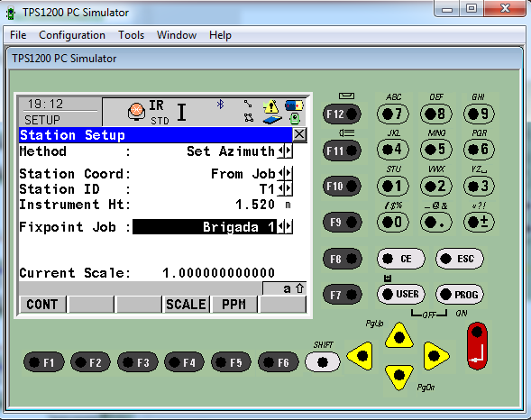Click the F6 function key

point(279,362)
